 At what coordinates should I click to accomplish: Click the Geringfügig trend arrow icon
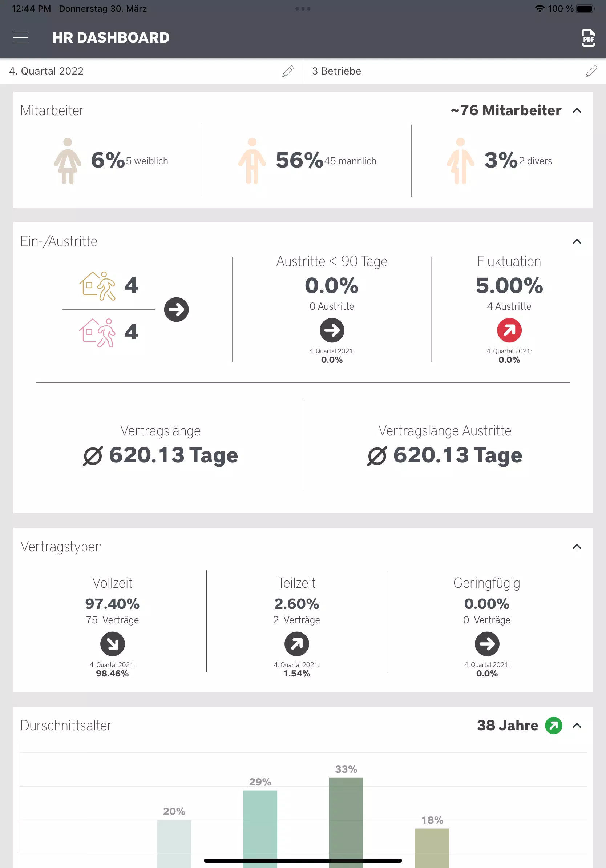[486, 644]
